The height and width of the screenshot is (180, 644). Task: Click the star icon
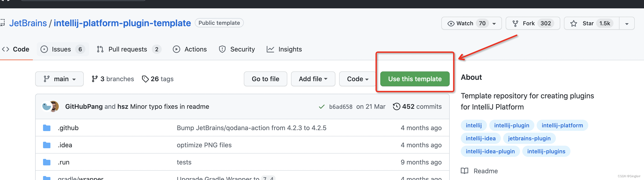573,24
